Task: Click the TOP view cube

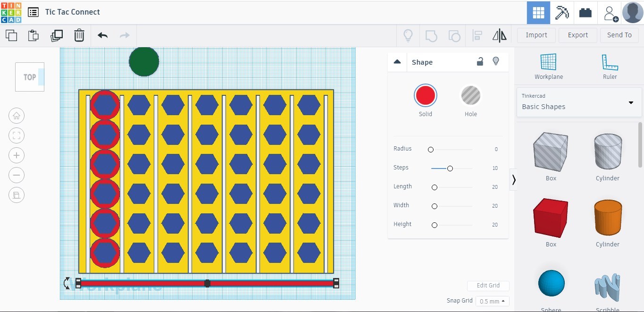Action: coord(30,77)
